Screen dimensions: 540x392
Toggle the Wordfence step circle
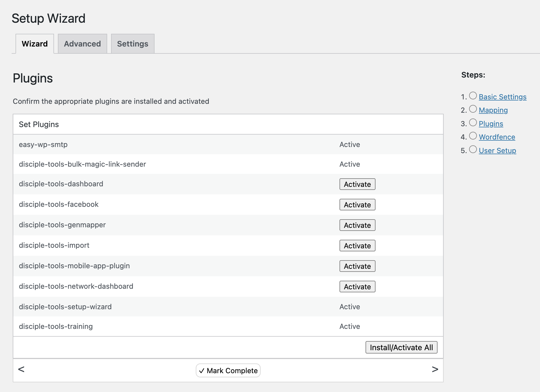[473, 136]
